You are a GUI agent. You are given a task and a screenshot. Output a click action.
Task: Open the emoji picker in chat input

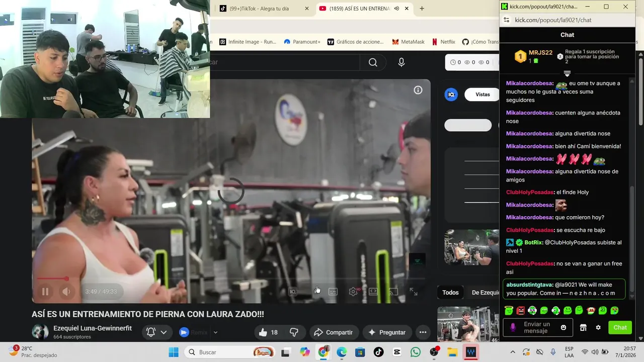[563, 327]
